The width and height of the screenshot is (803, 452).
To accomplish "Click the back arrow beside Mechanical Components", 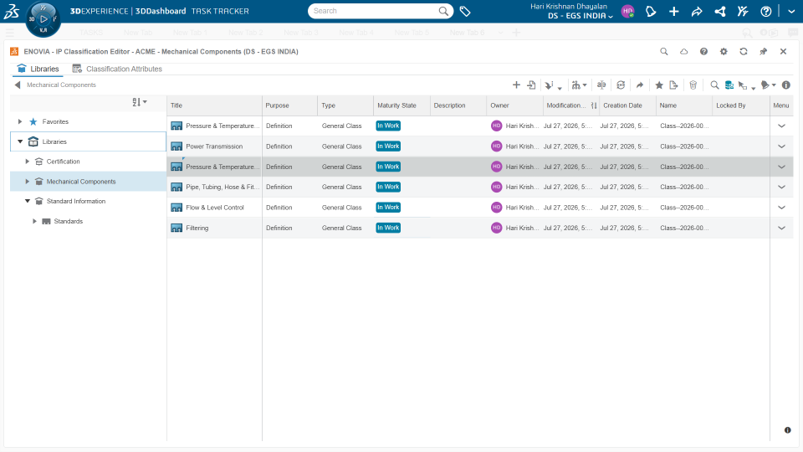I will [17, 85].
